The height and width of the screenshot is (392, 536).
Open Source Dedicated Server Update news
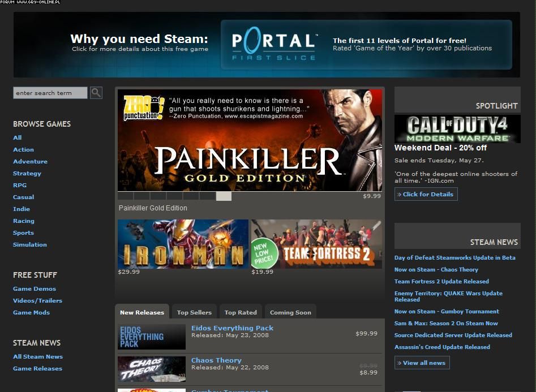coord(453,335)
